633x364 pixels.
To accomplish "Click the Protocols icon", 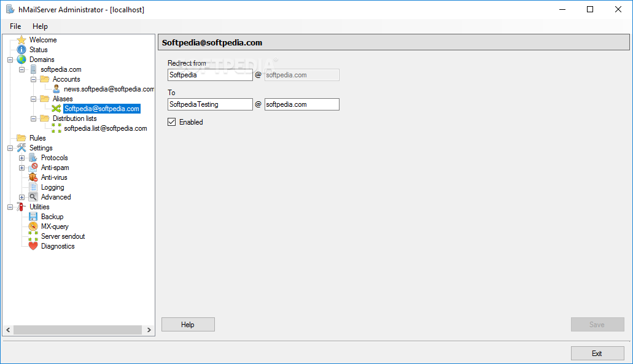I will [x=33, y=158].
